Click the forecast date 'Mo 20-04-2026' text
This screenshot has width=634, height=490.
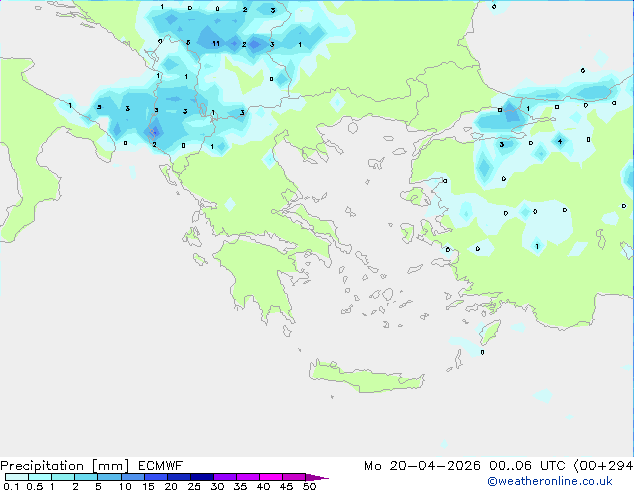tap(422, 466)
